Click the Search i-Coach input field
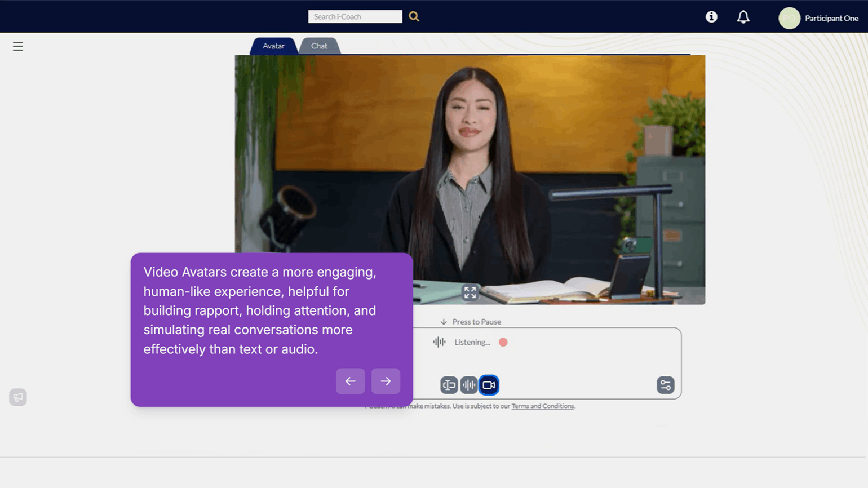868x488 pixels. 355,17
